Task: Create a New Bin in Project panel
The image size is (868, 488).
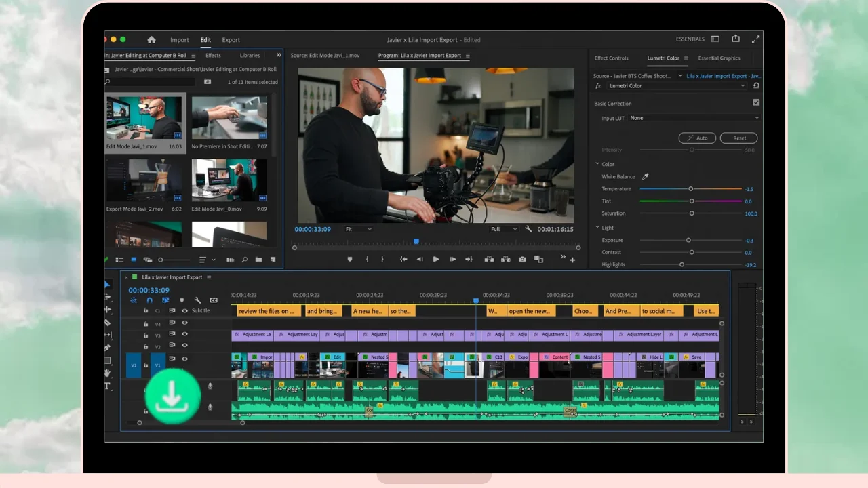Action: (x=258, y=260)
